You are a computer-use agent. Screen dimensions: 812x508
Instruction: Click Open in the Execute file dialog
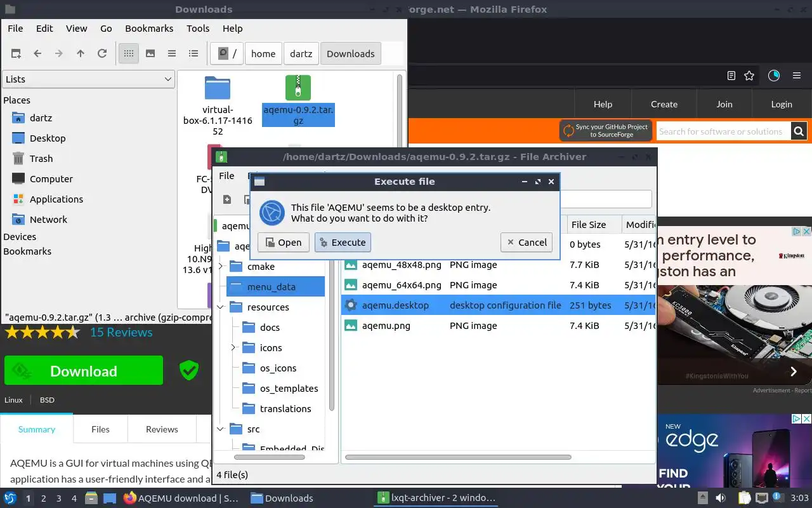click(283, 242)
